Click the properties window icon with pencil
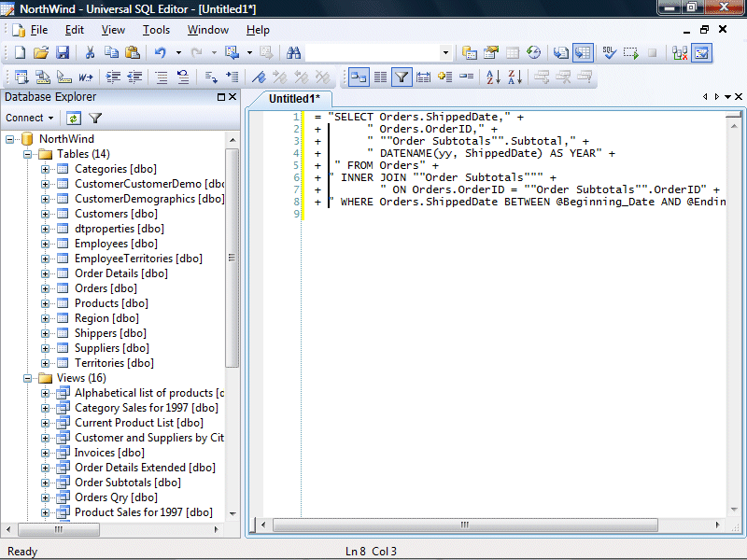 491,52
